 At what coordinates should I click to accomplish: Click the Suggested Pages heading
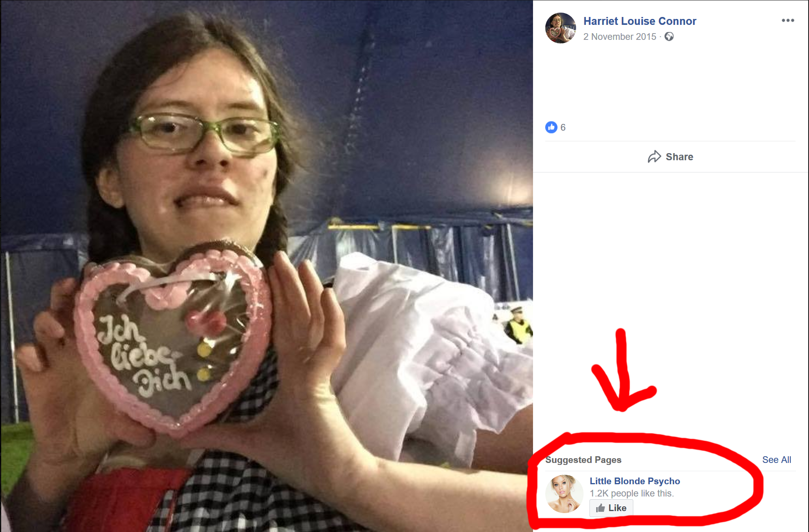[583, 460]
